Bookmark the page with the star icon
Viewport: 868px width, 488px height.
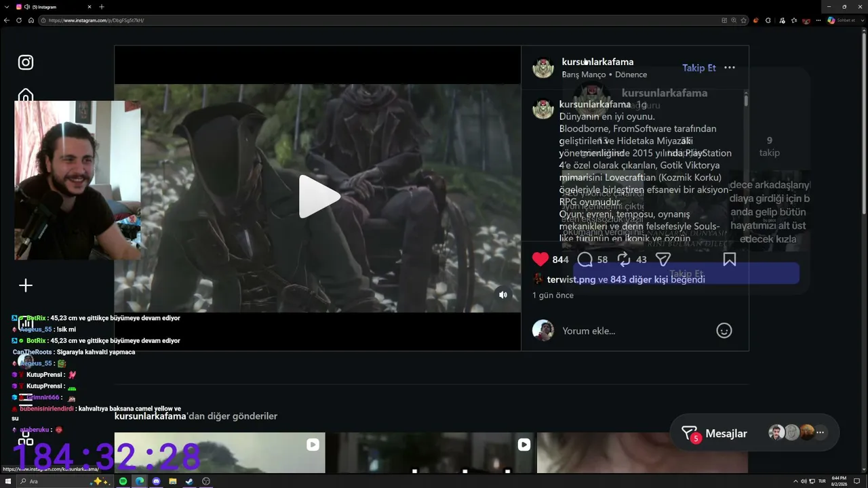pyautogui.click(x=743, y=20)
